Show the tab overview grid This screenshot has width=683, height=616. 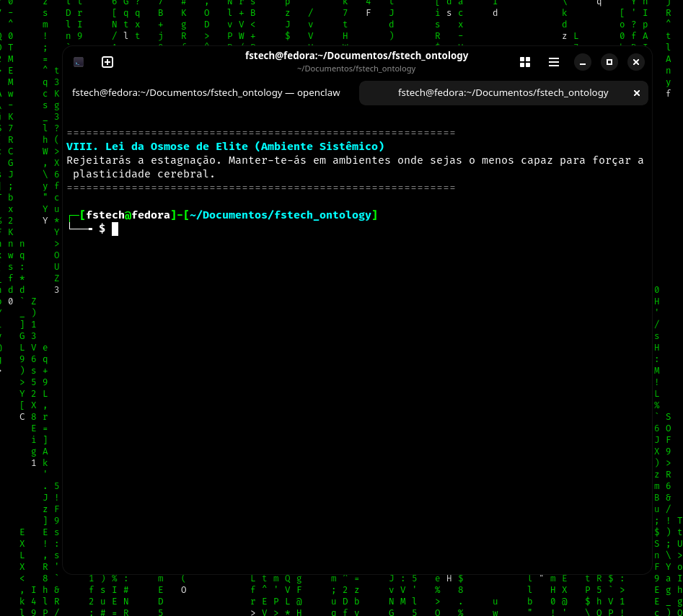pos(525,62)
